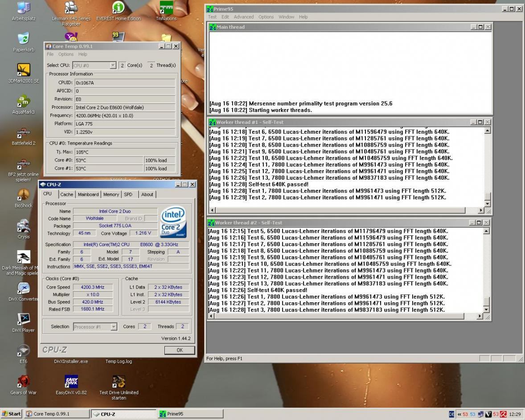Click the Core Temp title bar thermometer icon
The image size is (525, 420).
tap(49, 46)
